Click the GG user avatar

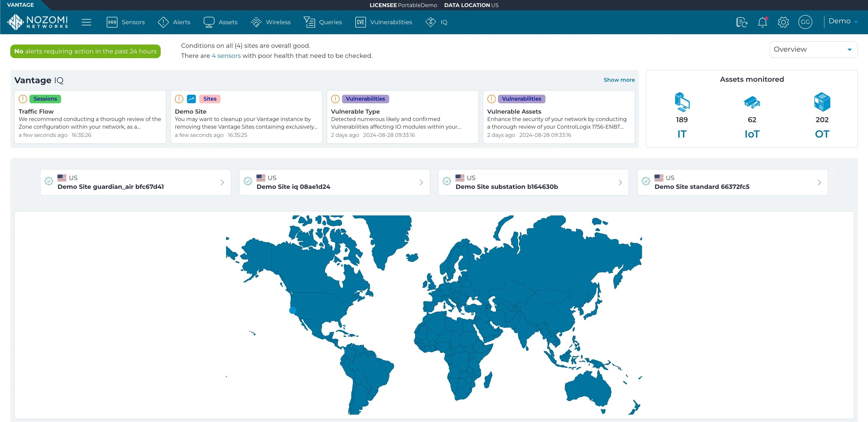[x=805, y=22]
